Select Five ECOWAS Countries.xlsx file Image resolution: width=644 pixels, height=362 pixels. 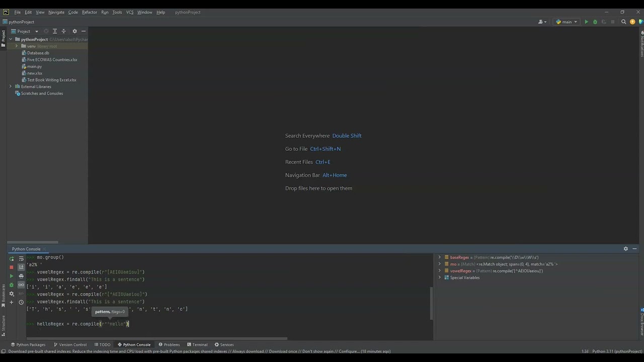coord(52,59)
